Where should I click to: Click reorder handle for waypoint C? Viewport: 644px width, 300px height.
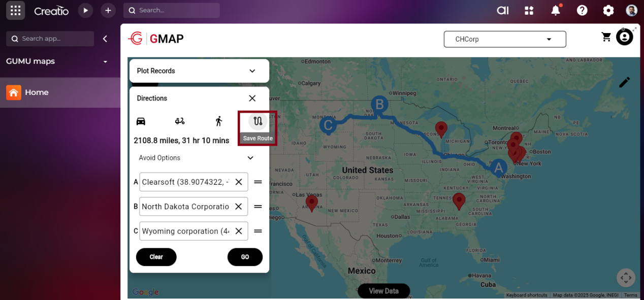[258, 231]
